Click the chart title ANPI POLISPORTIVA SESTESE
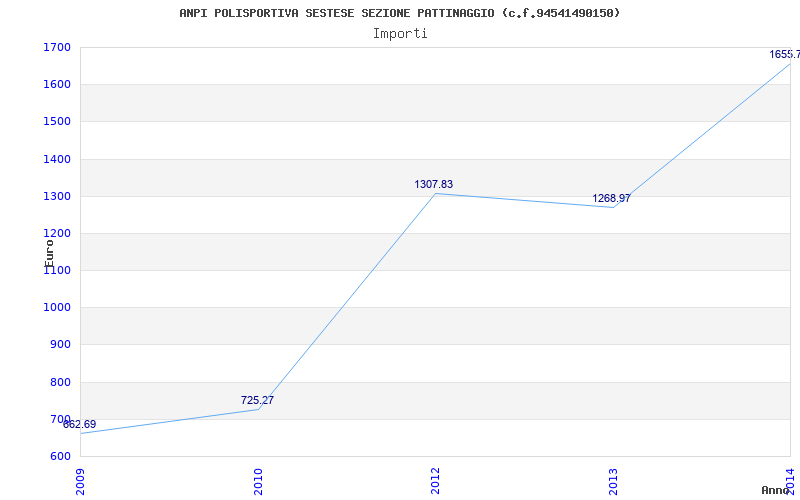The image size is (800, 500). [x=399, y=13]
